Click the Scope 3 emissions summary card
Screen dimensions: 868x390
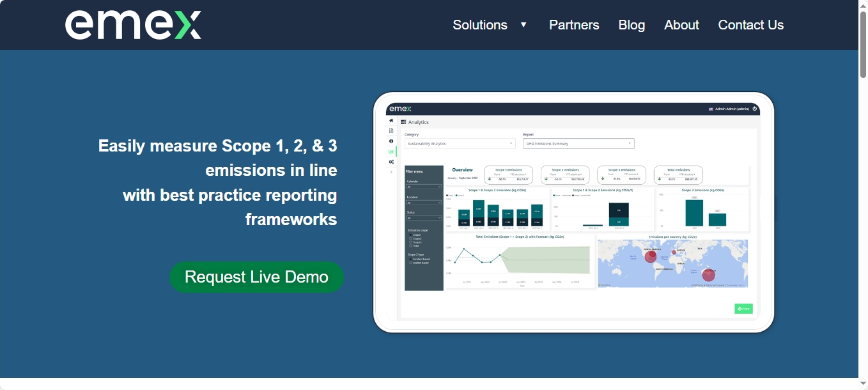point(622,175)
